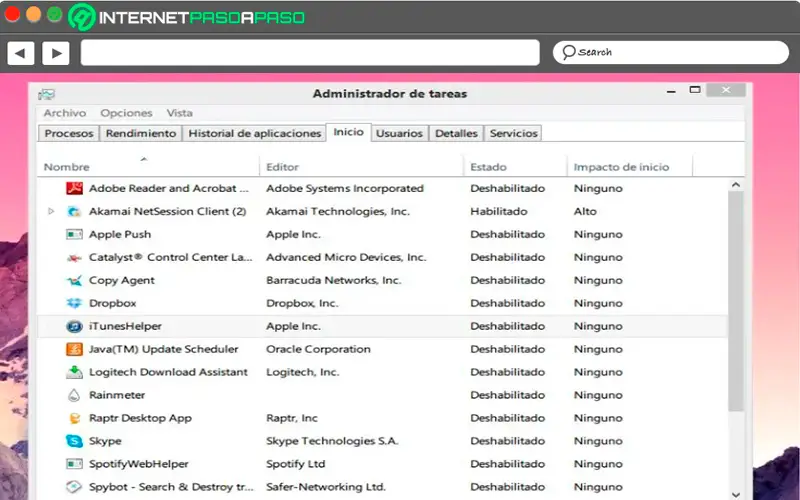Switch to the Servicios tab

514,133
